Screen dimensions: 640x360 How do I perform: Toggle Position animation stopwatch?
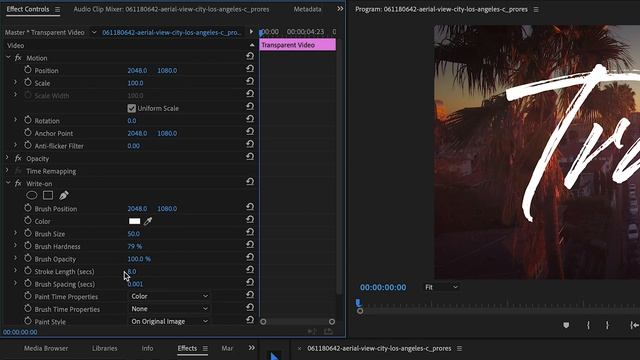[x=28, y=70]
